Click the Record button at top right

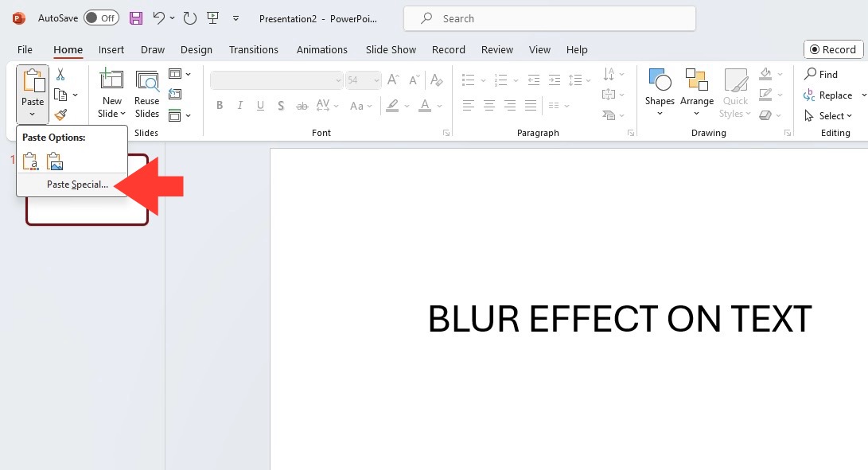pyautogui.click(x=833, y=49)
